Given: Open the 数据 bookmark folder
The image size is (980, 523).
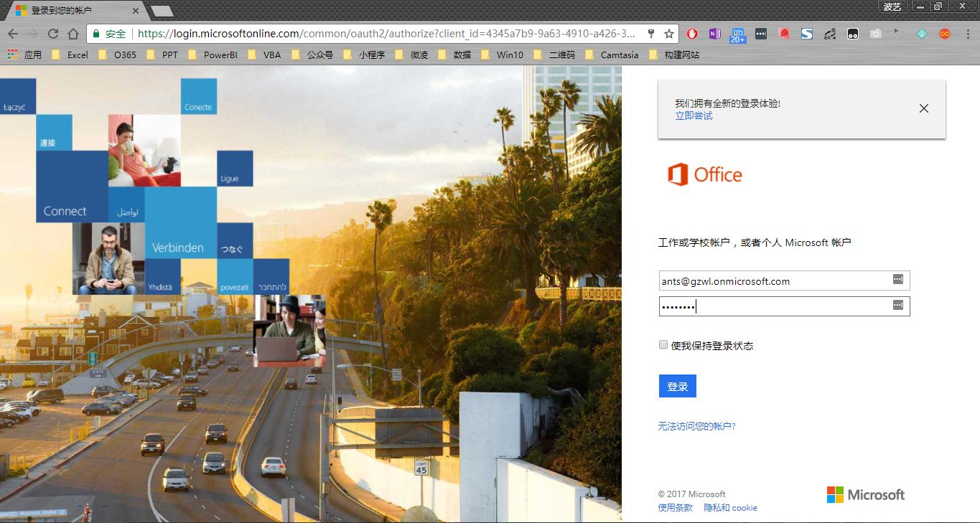Looking at the screenshot, I should [x=454, y=55].
